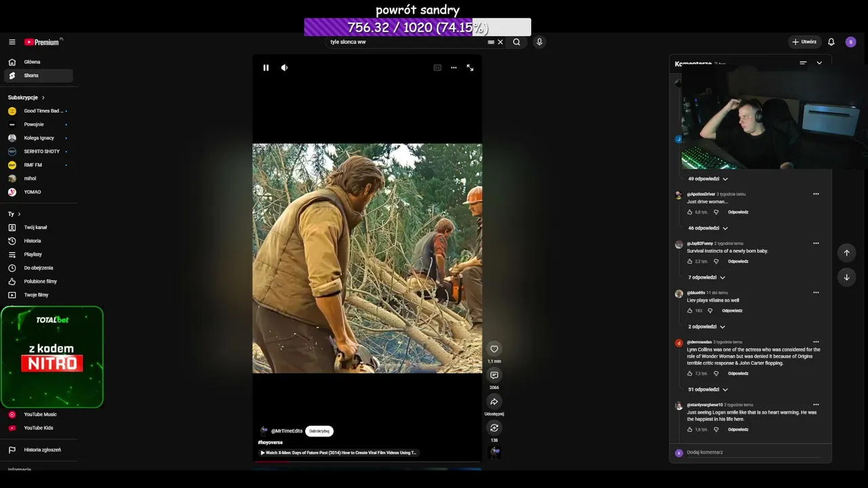Open the Good Times Bad subscription

tap(39, 110)
